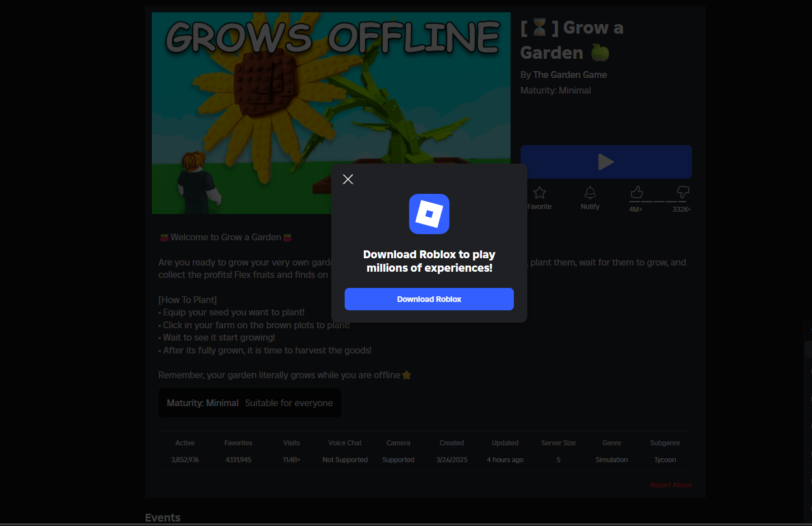Click the Notify bell icon
The image size is (812, 526).
(x=590, y=193)
